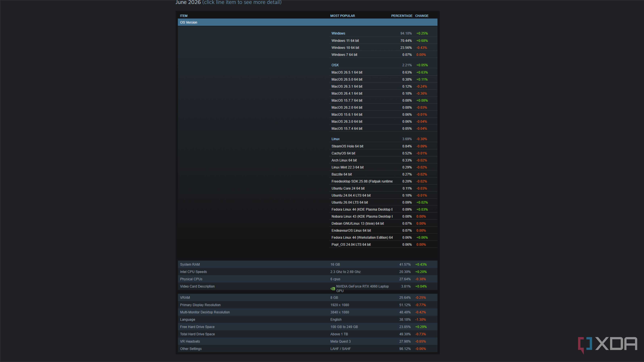Expand the Language row
This screenshot has height=362, width=644.
[x=308, y=319]
